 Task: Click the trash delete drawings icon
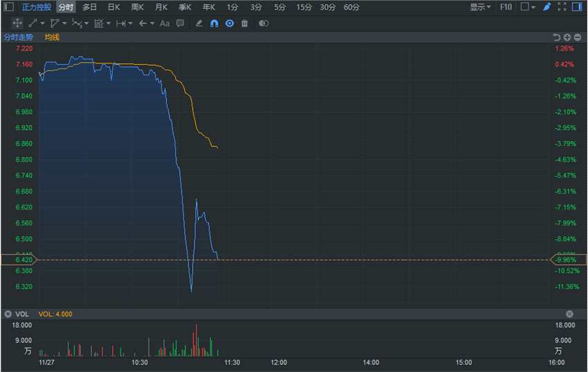pos(244,24)
